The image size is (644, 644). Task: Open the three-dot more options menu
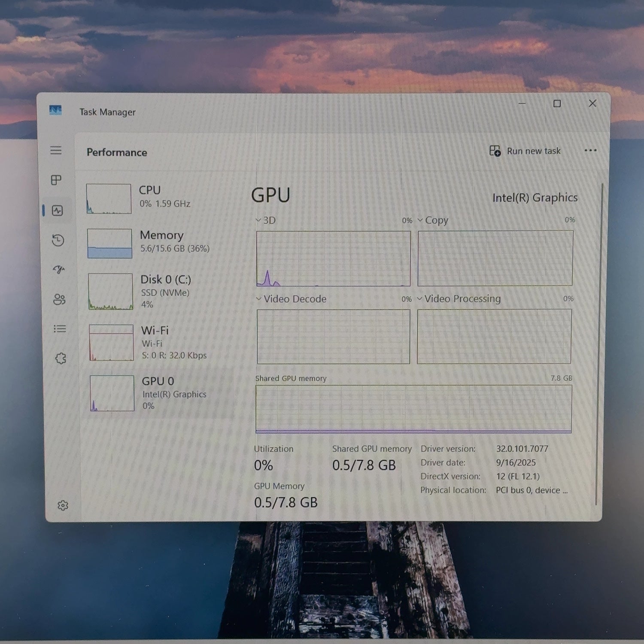tap(590, 150)
